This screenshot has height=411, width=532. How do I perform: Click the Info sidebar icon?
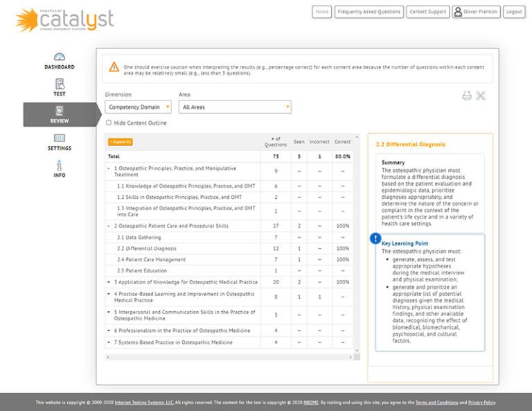pyautogui.click(x=60, y=168)
